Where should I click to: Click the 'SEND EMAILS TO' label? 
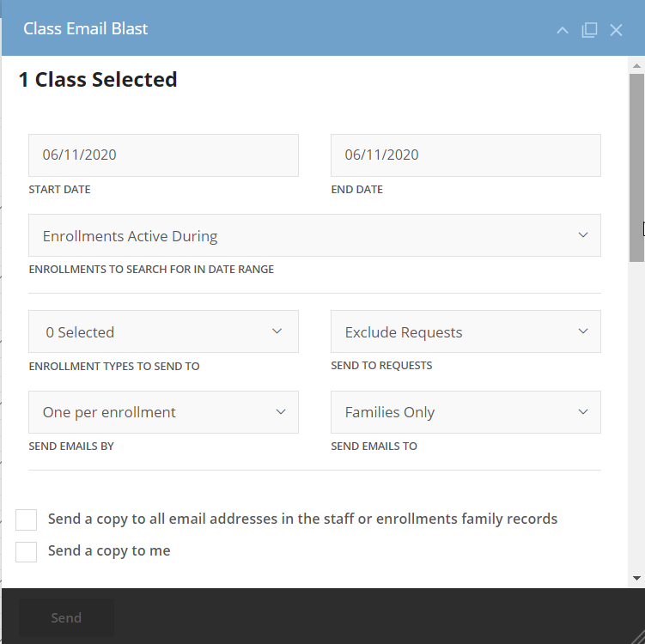coord(374,446)
